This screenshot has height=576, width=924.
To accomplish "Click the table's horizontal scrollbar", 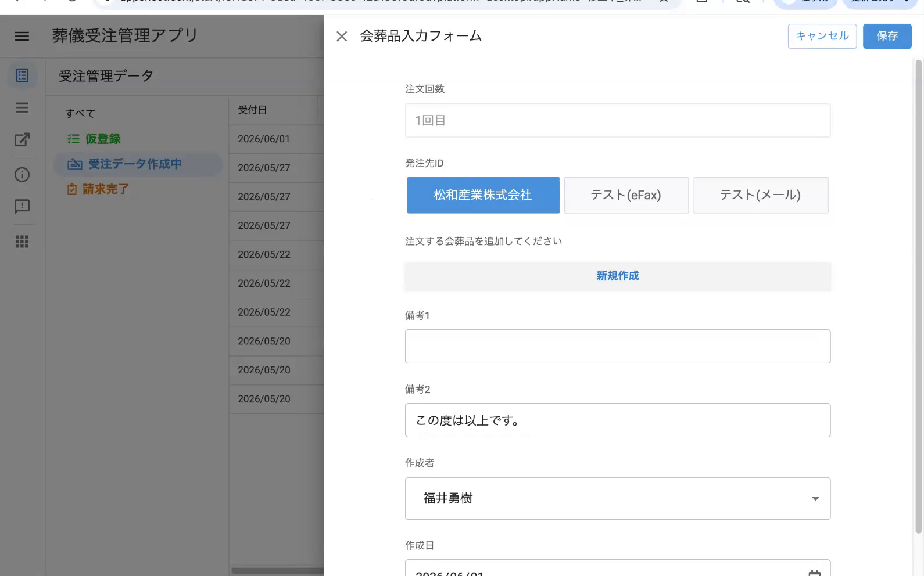I will click(x=278, y=571).
